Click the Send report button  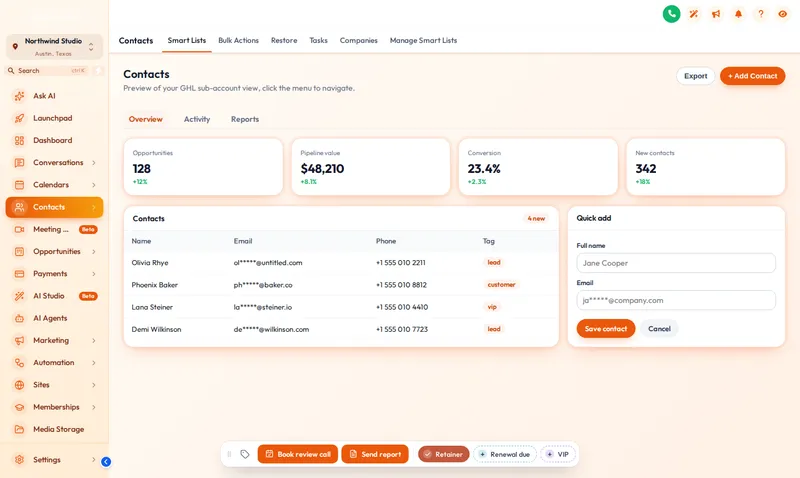point(375,454)
